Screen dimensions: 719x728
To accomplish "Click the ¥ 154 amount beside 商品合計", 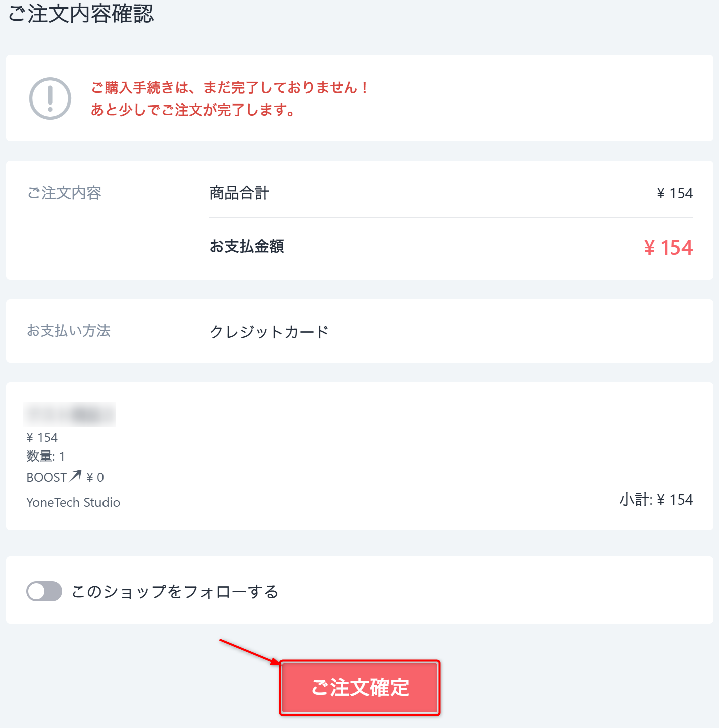I will click(675, 193).
